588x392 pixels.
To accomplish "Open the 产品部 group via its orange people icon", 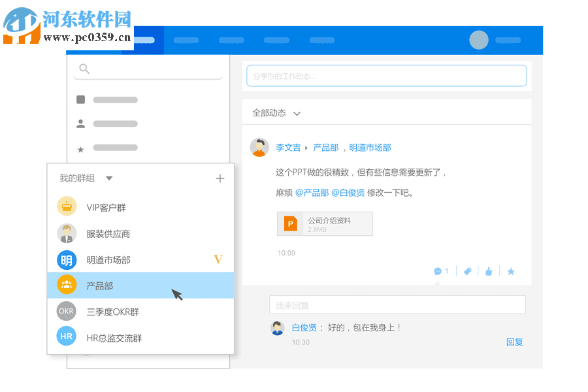I will coord(67,286).
